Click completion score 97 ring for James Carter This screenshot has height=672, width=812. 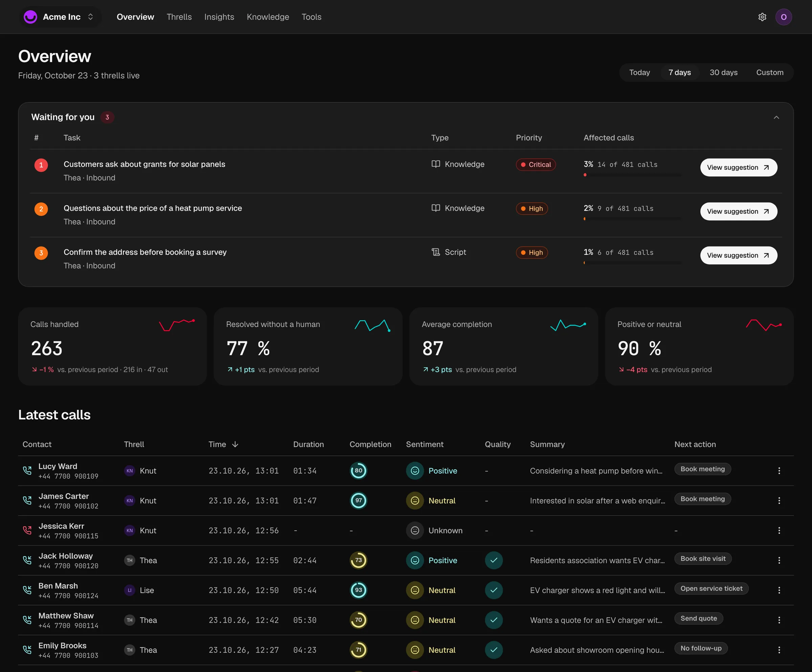tap(358, 501)
